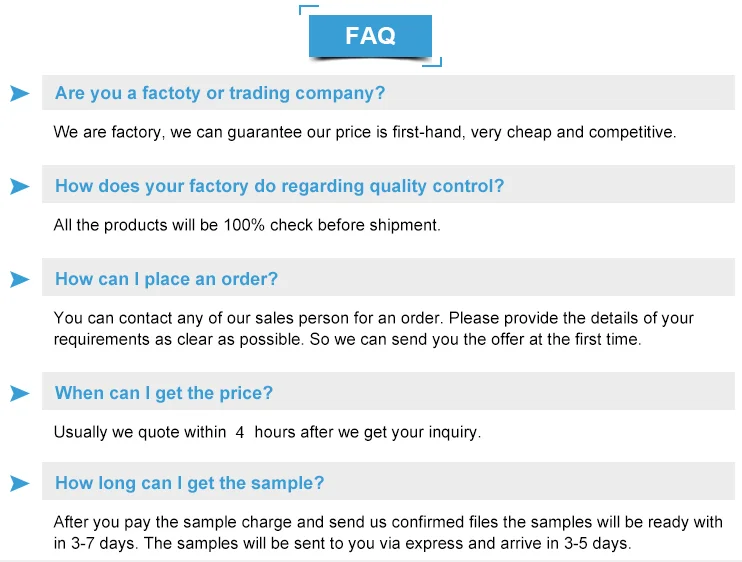Click the answer starting 'Usually we quote within'

pyautogui.click(x=267, y=432)
